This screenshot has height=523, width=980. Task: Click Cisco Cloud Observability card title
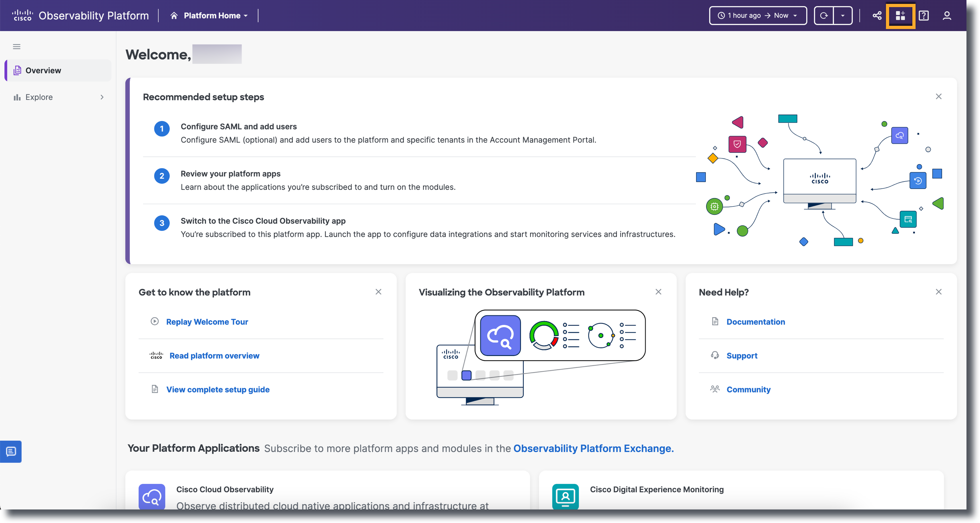[x=225, y=489]
